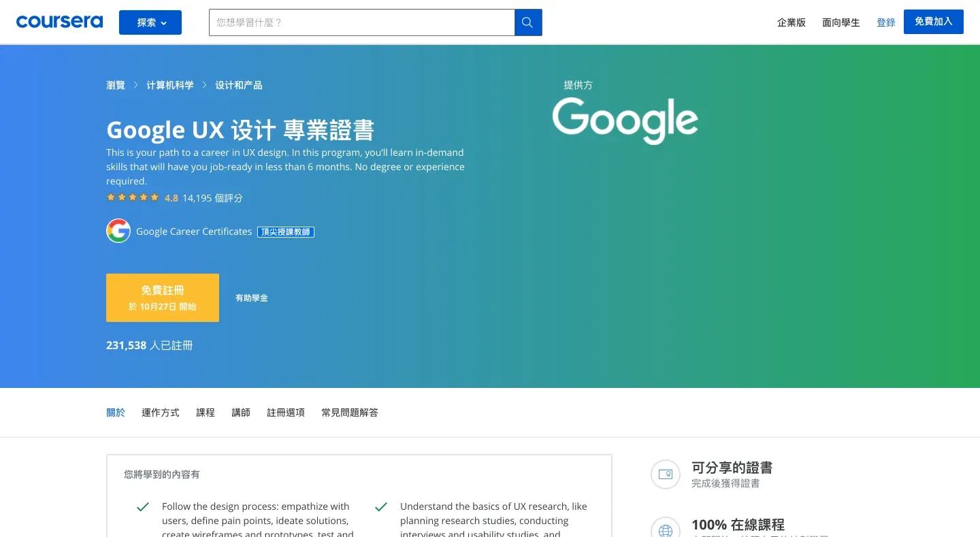Click checkmark beside Understand the basics of UX

pos(381,507)
